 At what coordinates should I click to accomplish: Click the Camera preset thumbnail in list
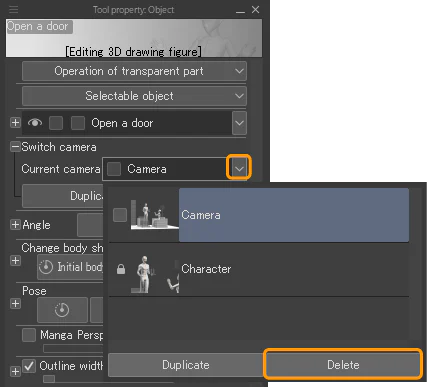pyautogui.click(x=155, y=215)
